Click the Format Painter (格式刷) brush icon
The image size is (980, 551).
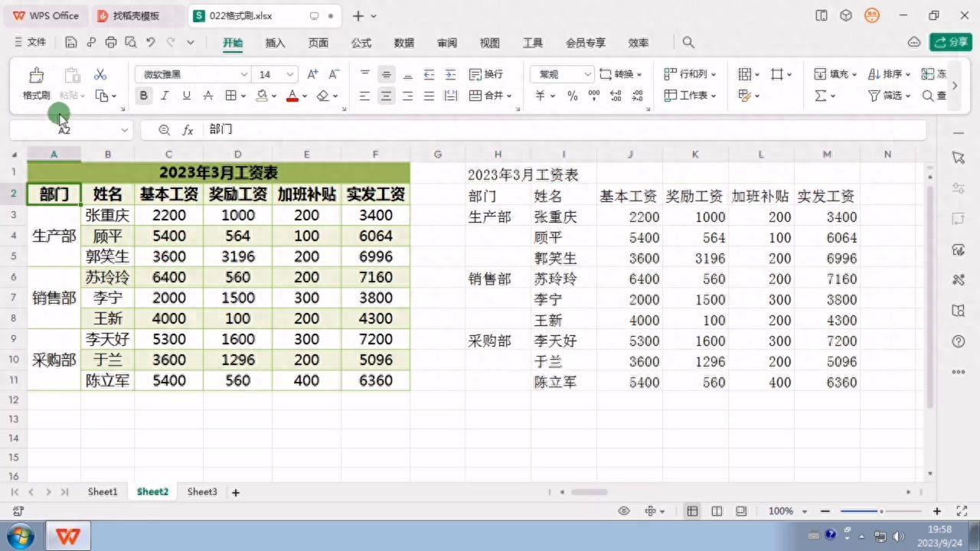pos(36,75)
